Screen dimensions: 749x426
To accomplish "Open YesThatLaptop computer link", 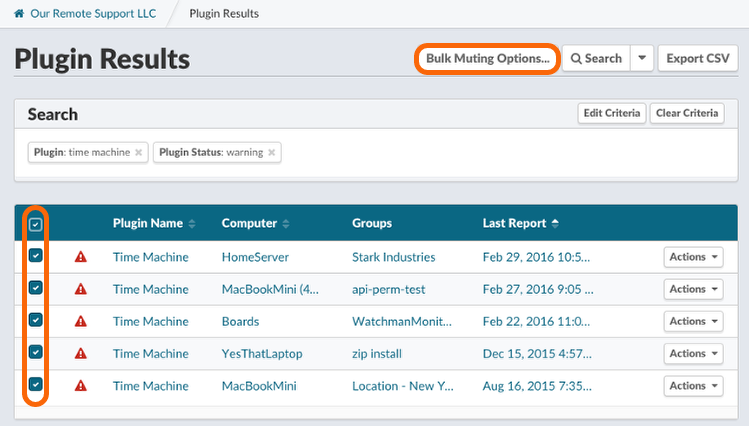I will click(262, 354).
